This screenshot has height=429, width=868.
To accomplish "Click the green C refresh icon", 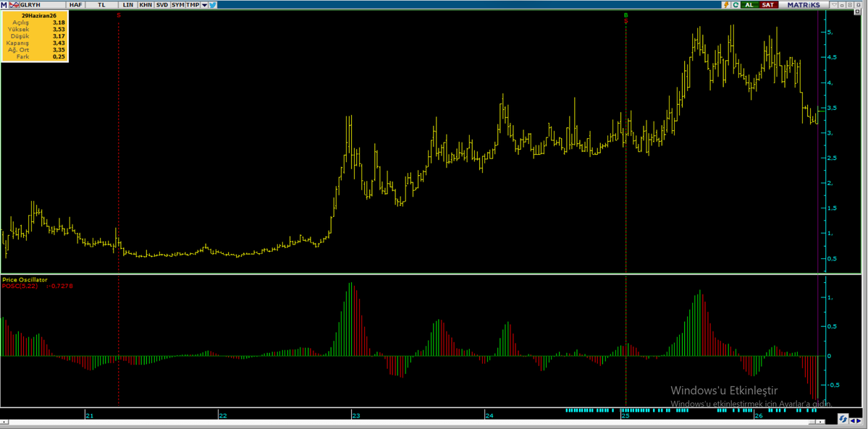I will [x=736, y=4].
